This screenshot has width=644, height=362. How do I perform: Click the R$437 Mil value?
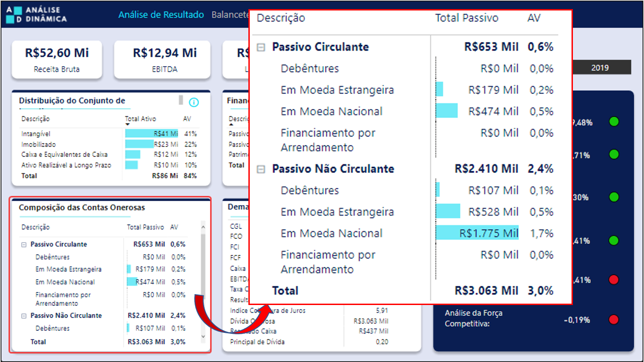click(x=373, y=331)
